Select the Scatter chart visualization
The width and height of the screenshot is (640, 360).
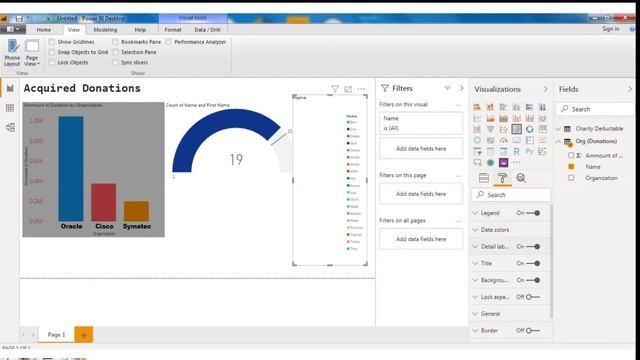point(503,129)
